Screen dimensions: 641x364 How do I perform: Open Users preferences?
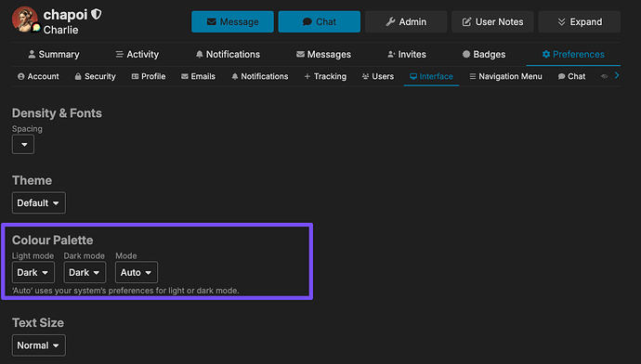[x=378, y=76]
